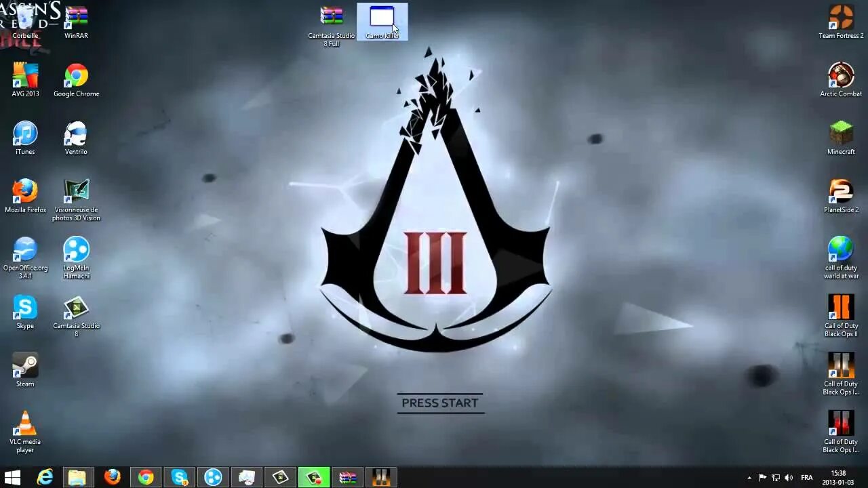The image size is (868, 488).
Task: Select the Camtasia Studio 8 Full archive
Action: point(332,26)
